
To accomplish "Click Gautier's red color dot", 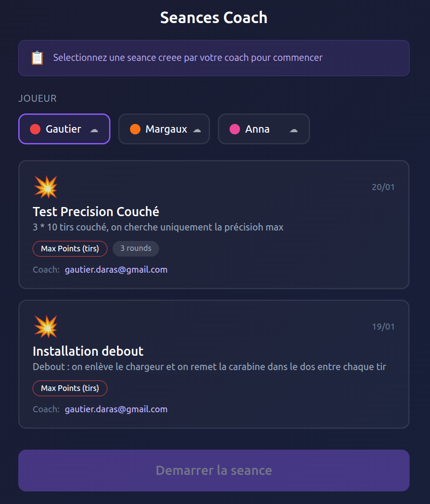I will coord(35,129).
